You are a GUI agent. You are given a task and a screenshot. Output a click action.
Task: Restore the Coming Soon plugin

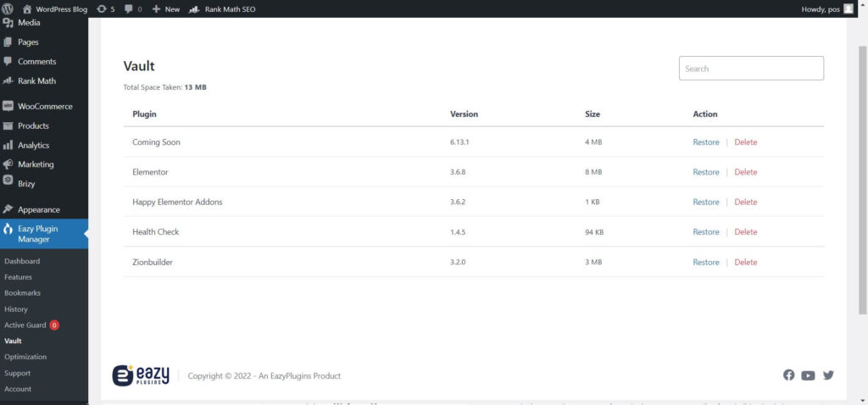(x=706, y=142)
